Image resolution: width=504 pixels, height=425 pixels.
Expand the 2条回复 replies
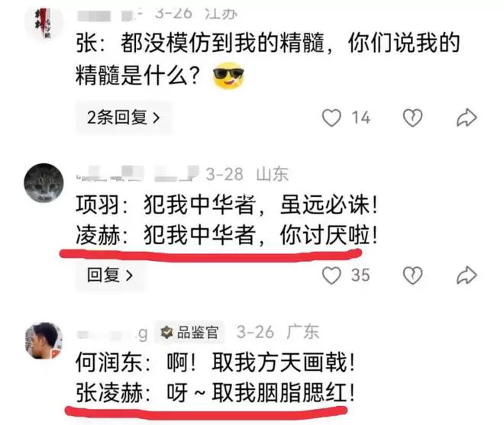click(124, 118)
